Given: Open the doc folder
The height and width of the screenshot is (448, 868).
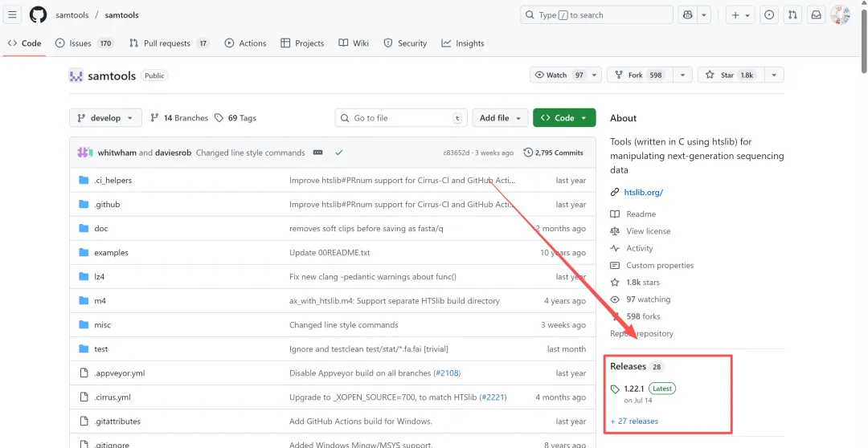Looking at the screenshot, I should [x=100, y=229].
